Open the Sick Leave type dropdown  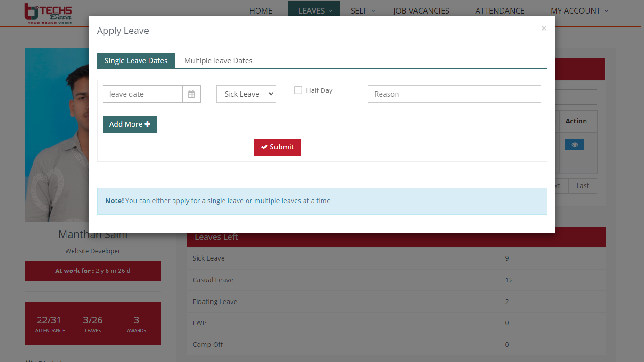(246, 94)
